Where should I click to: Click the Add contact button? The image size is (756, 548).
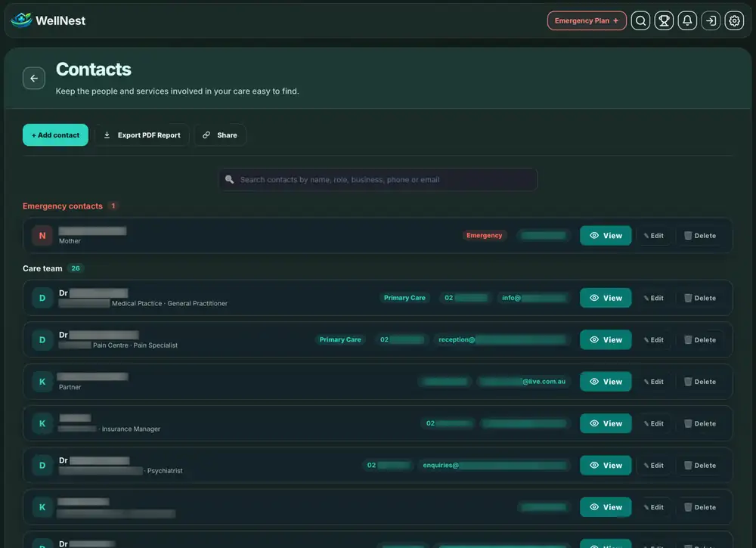(55, 135)
